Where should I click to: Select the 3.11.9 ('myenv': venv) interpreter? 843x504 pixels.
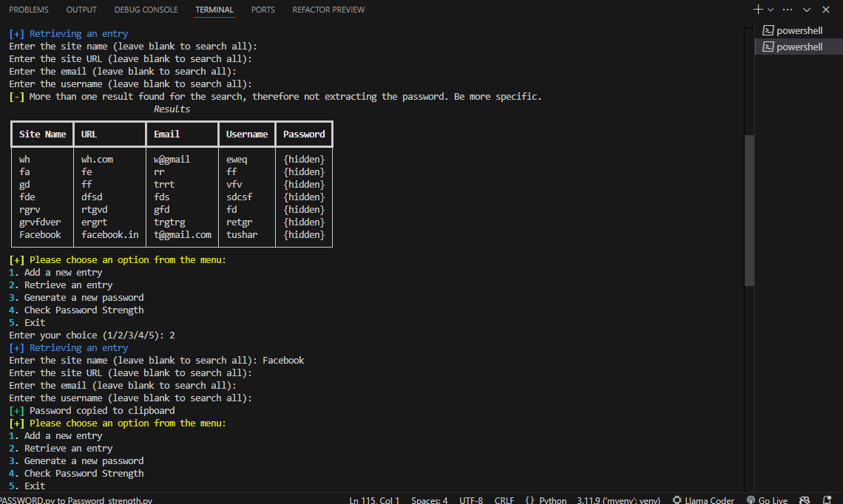[x=618, y=500]
